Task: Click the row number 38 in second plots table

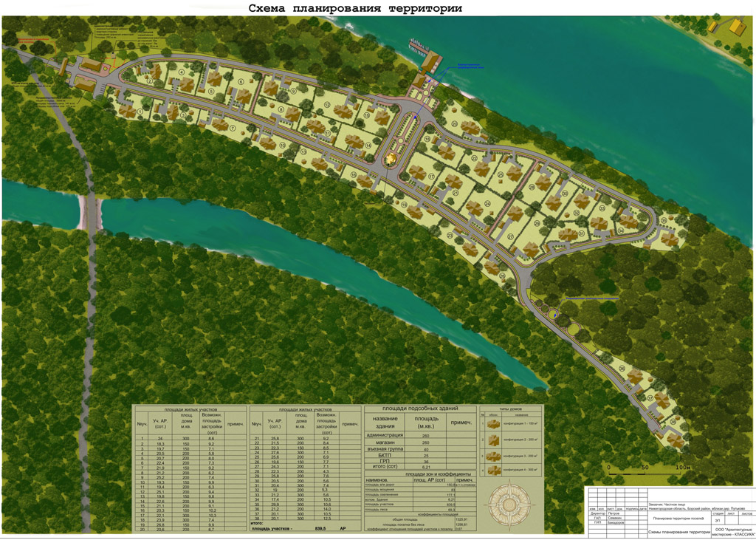Action: pyautogui.click(x=256, y=519)
